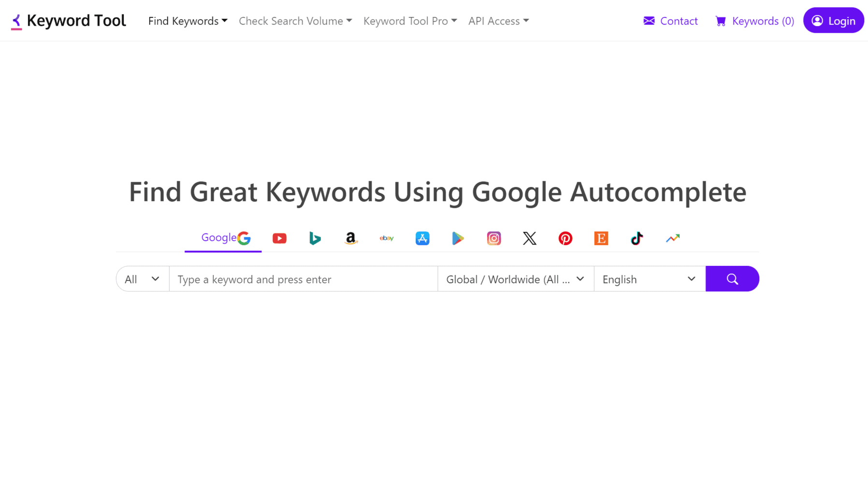Image resolution: width=868 pixels, height=495 pixels.
Task: Click the eBay icon
Action: pyautogui.click(x=387, y=238)
